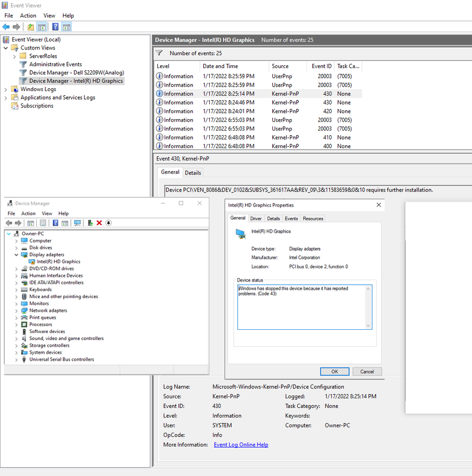Click the Forward arrow in Event Viewer toolbar
472x476 pixels.
pyautogui.click(x=16, y=27)
